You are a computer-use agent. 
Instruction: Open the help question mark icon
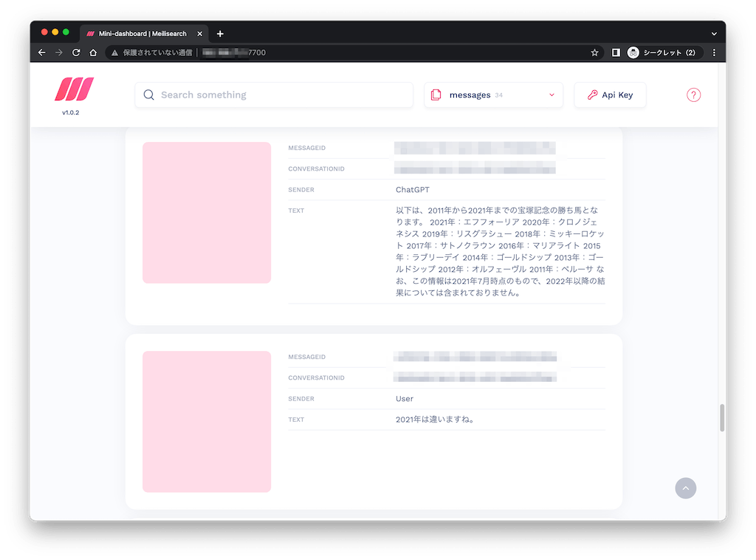(x=693, y=95)
